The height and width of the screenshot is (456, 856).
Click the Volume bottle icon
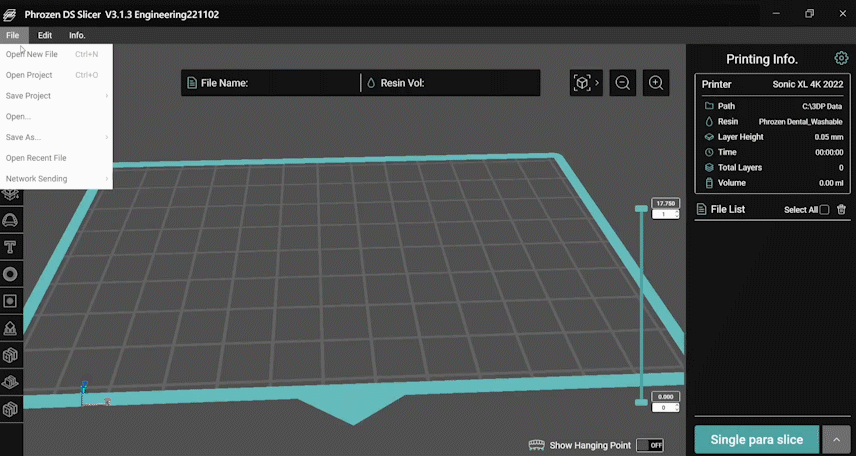coord(709,182)
